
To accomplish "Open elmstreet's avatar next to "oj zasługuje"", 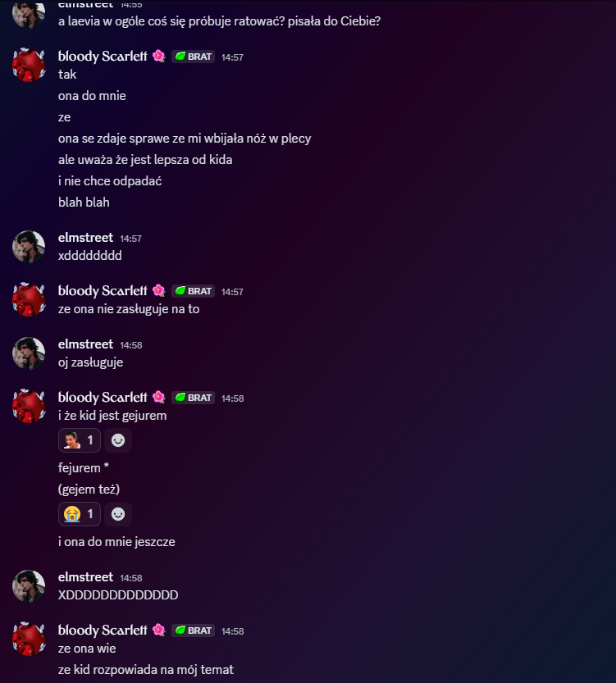I will [29, 353].
